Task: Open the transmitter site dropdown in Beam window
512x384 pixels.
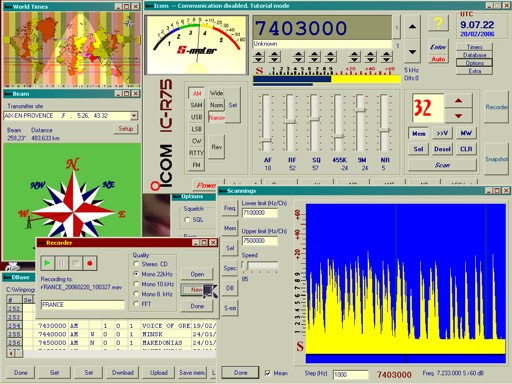Action: click(x=134, y=116)
